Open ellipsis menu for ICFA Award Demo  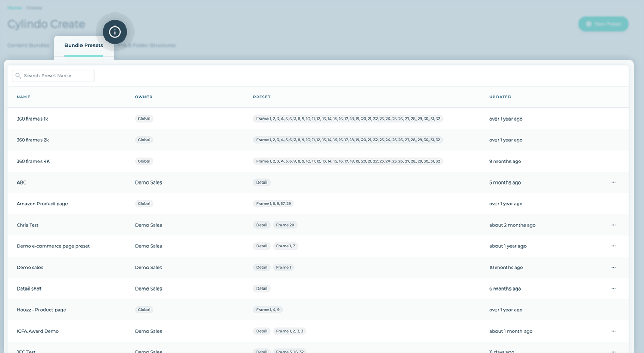[613, 331]
